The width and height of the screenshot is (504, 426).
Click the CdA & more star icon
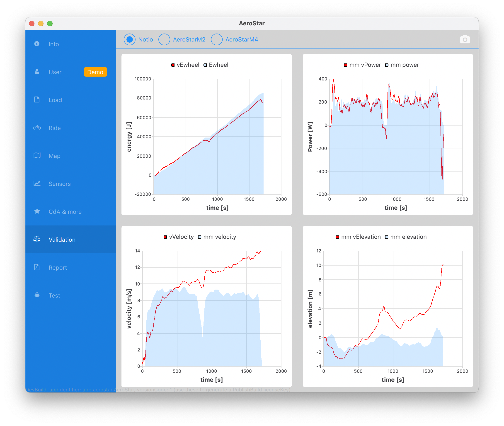tap(37, 211)
